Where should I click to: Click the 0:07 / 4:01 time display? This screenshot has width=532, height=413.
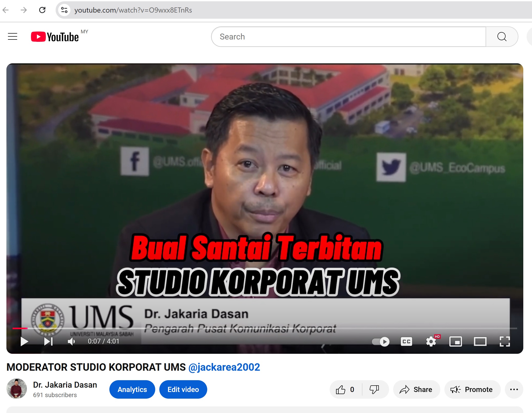click(103, 341)
